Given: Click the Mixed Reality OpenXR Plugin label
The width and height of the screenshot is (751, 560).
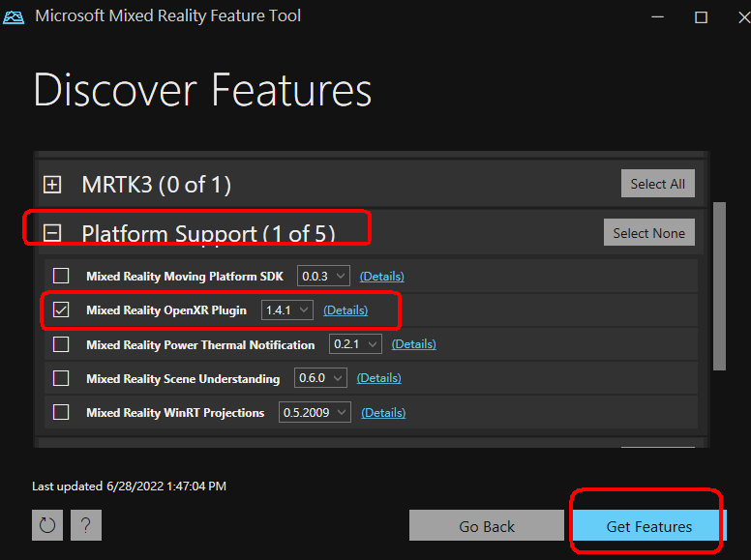Looking at the screenshot, I should [x=166, y=310].
